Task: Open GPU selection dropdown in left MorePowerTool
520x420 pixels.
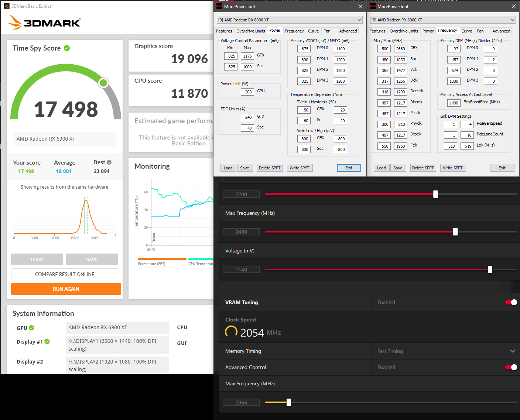Action: (290, 20)
